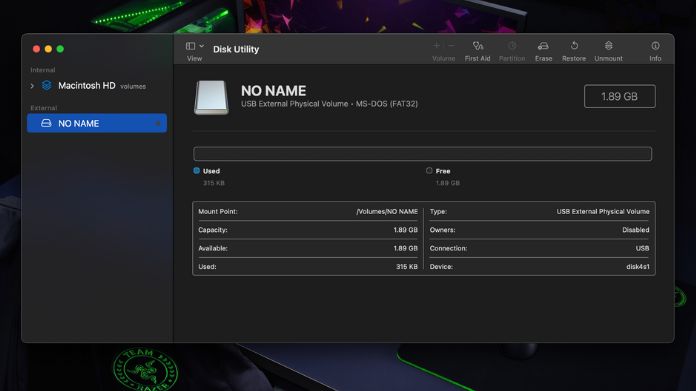Expand the Macintosh HD disclosure chevron
Viewport: 696px width, 391px height.
click(x=32, y=86)
